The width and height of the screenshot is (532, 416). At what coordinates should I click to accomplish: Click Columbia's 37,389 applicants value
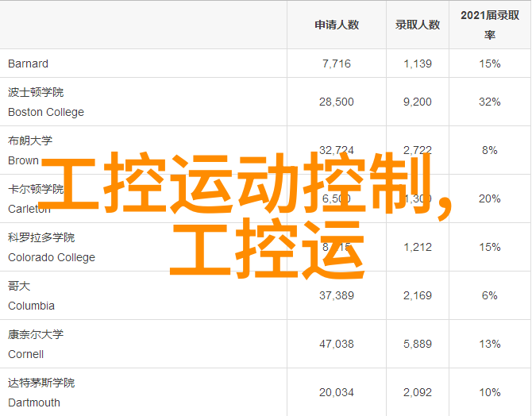pos(337,296)
